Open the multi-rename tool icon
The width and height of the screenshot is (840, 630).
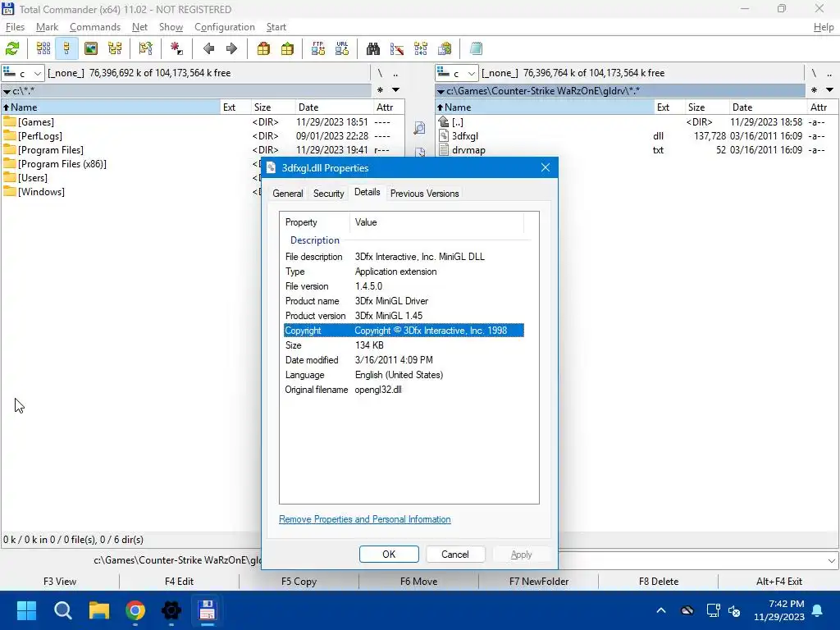[x=397, y=48]
